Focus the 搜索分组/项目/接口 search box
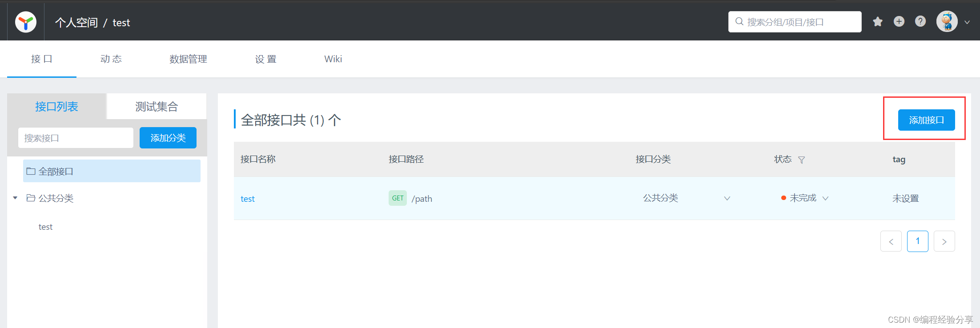The image size is (980, 328). tap(795, 22)
